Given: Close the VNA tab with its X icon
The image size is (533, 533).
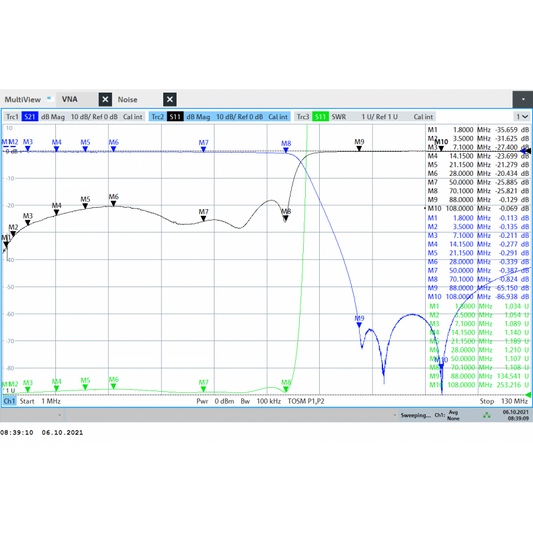Looking at the screenshot, I should (105, 100).
